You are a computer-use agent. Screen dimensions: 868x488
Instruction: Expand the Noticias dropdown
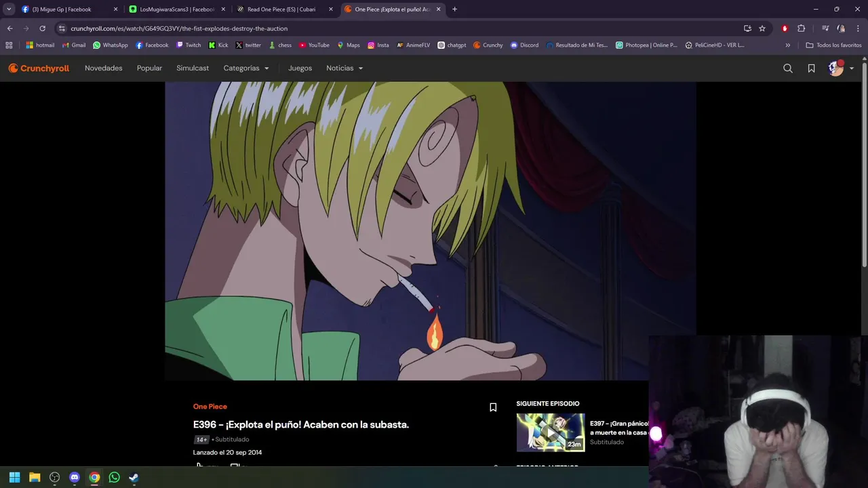[x=344, y=68]
